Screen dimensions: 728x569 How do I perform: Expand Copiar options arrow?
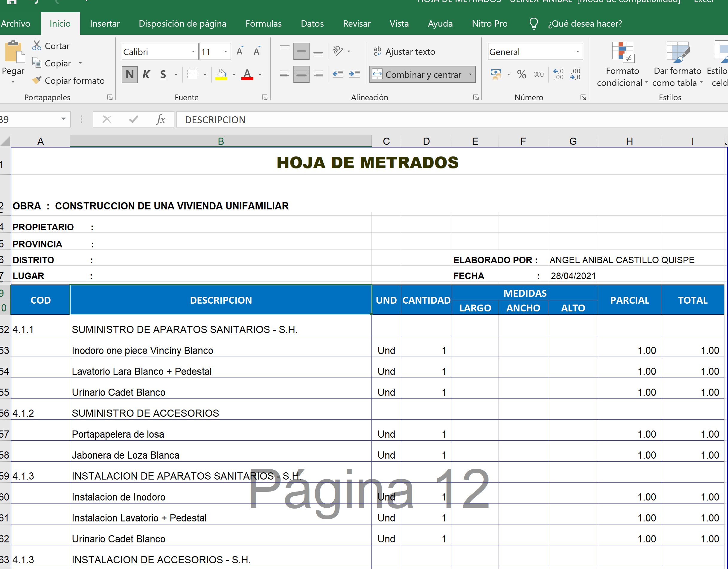[x=80, y=63]
